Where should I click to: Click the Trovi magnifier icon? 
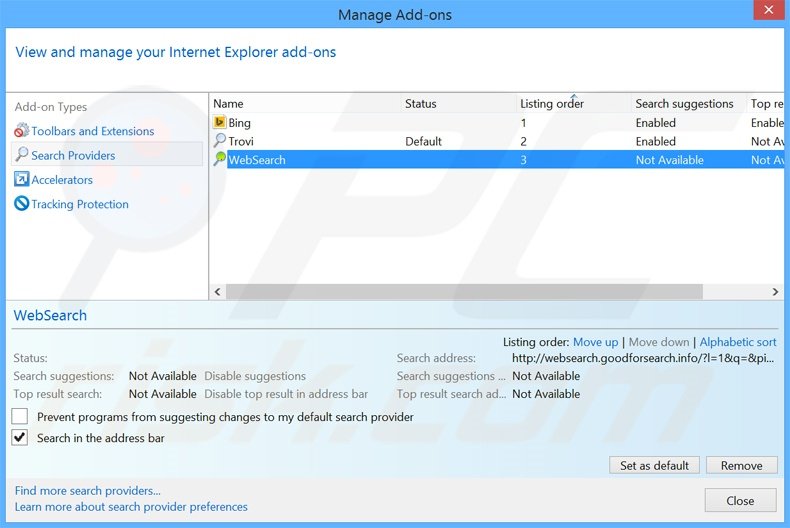point(220,141)
